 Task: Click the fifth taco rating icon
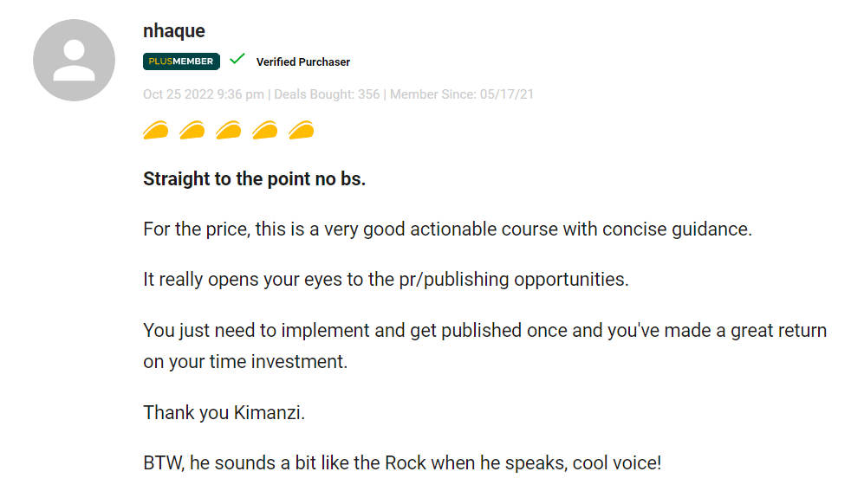pyautogui.click(x=302, y=130)
